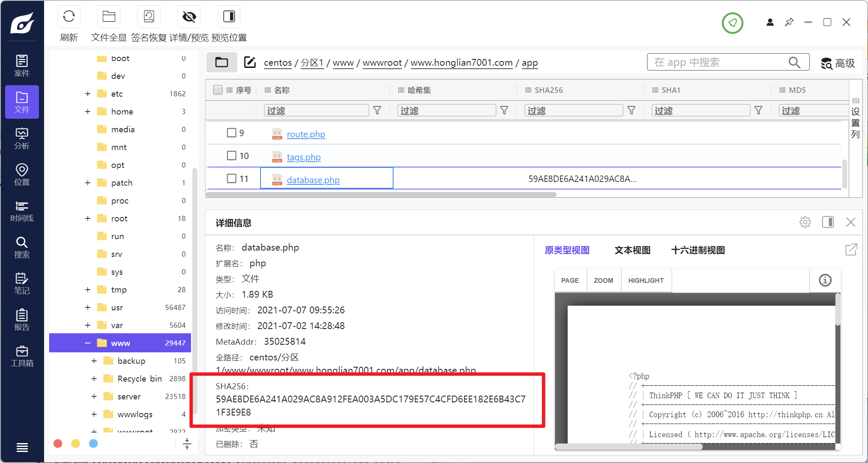868x463 pixels.
Task: Open the 报告 sidebar section
Action: click(22, 320)
